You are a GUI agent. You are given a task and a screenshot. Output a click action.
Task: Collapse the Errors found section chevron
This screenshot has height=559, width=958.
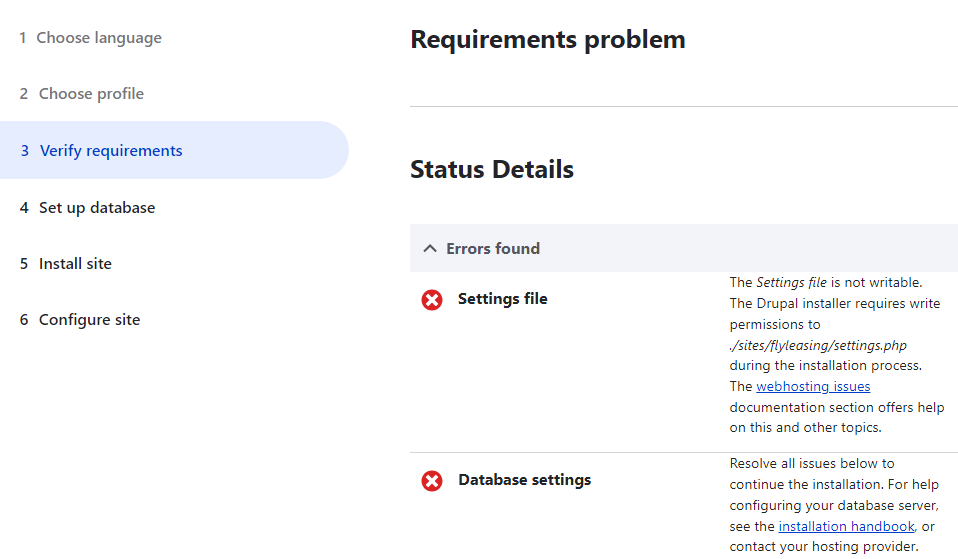click(430, 249)
